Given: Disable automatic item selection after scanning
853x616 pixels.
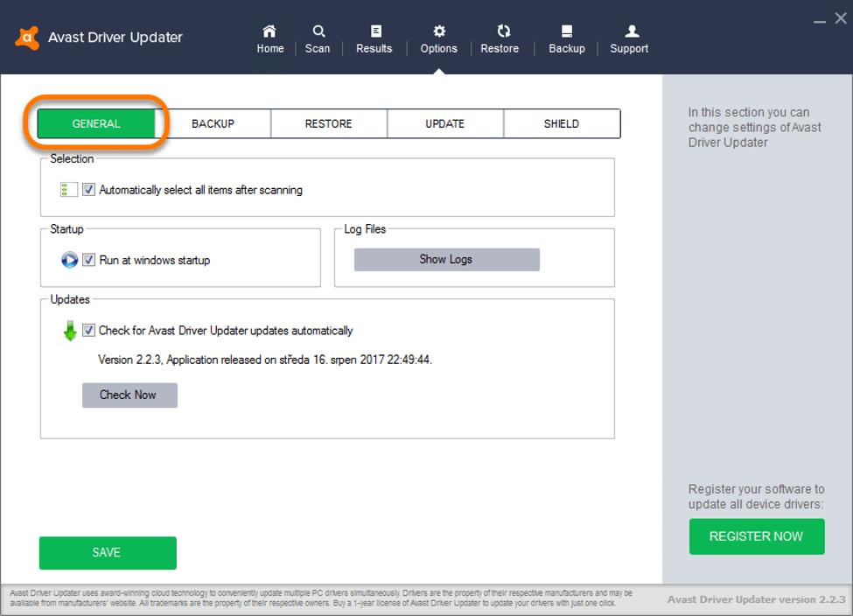Looking at the screenshot, I should coord(87,189).
